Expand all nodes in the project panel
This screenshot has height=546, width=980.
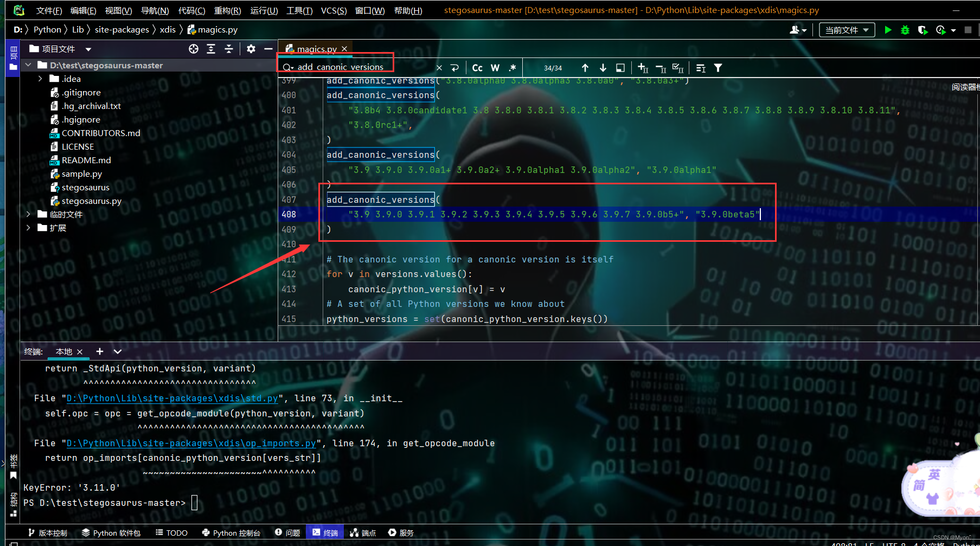coord(211,49)
